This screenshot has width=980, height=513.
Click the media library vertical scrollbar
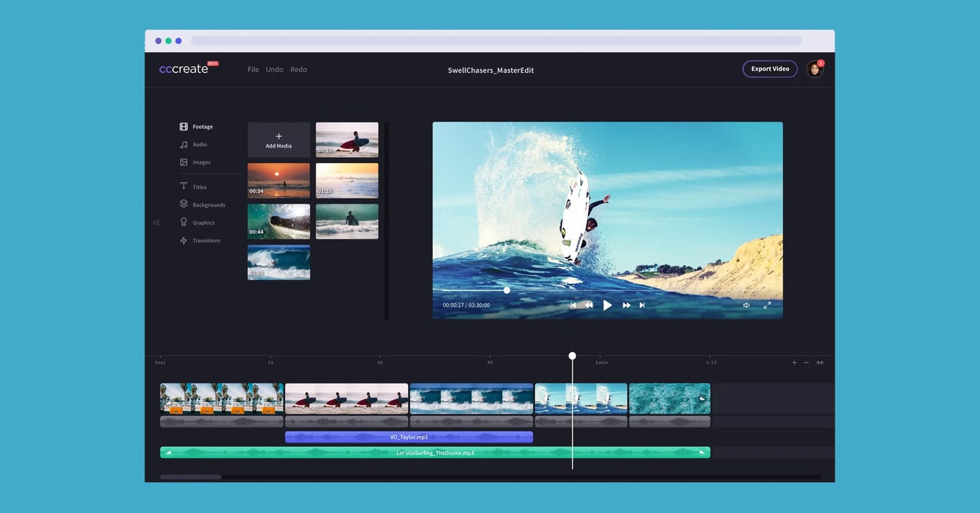387,221
